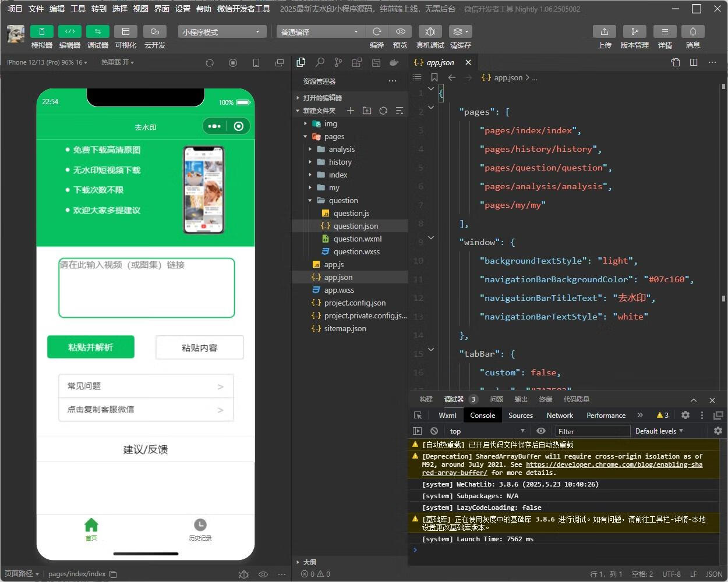Open the 小程序模式 mode dropdown
Image resolution: width=728 pixels, height=582 pixels.
pos(222,32)
